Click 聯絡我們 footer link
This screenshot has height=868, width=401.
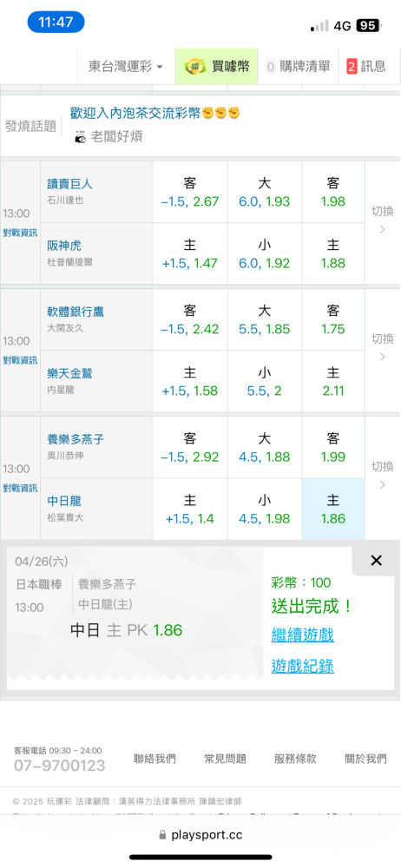point(154,759)
